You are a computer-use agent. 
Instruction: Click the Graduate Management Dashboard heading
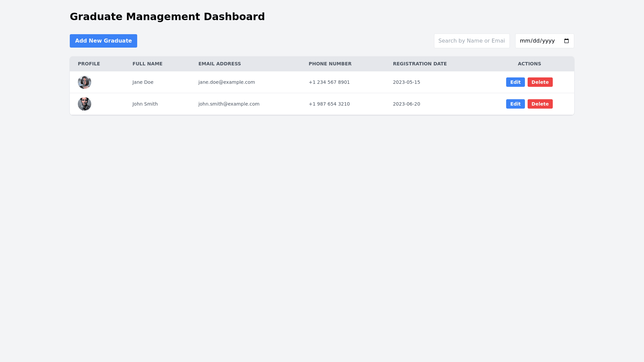pyautogui.click(x=167, y=16)
